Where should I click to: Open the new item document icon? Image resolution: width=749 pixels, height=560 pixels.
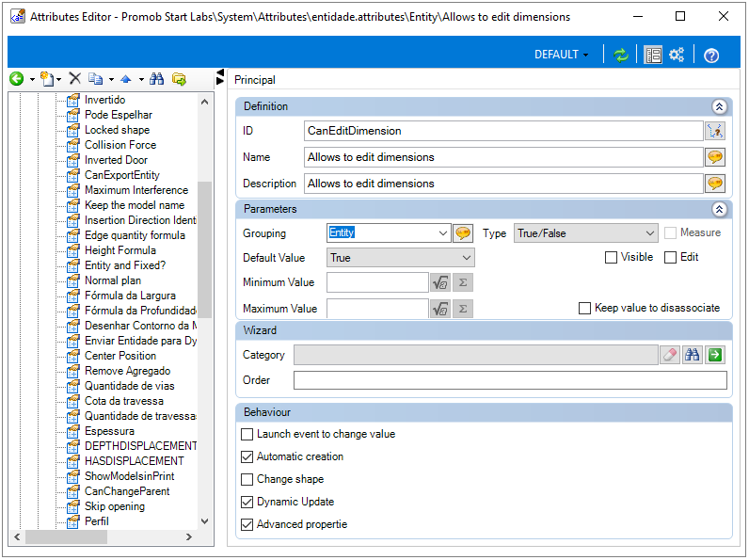click(47, 79)
